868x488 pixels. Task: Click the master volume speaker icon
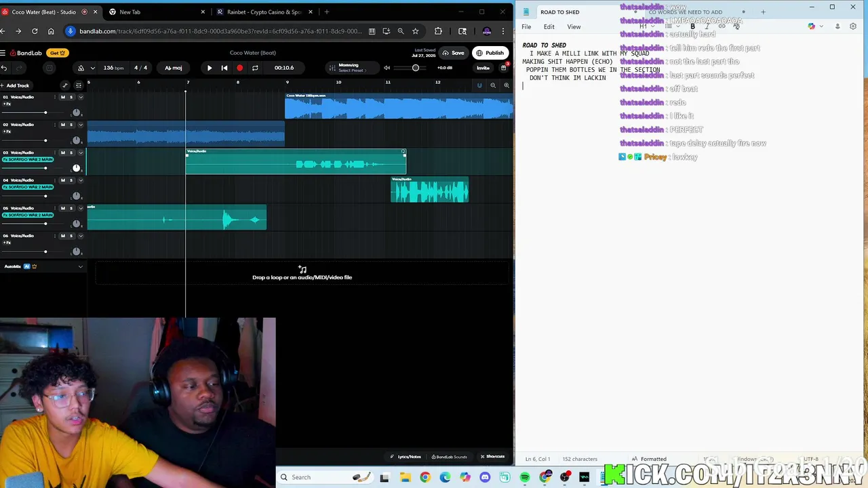pyautogui.click(x=387, y=68)
